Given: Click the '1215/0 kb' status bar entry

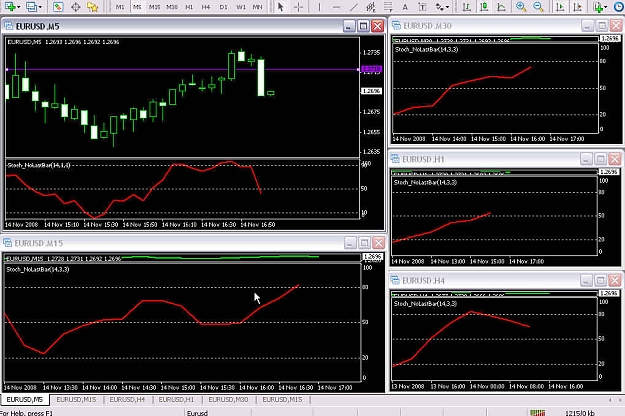Looking at the screenshot, I should tap(580, 413).
